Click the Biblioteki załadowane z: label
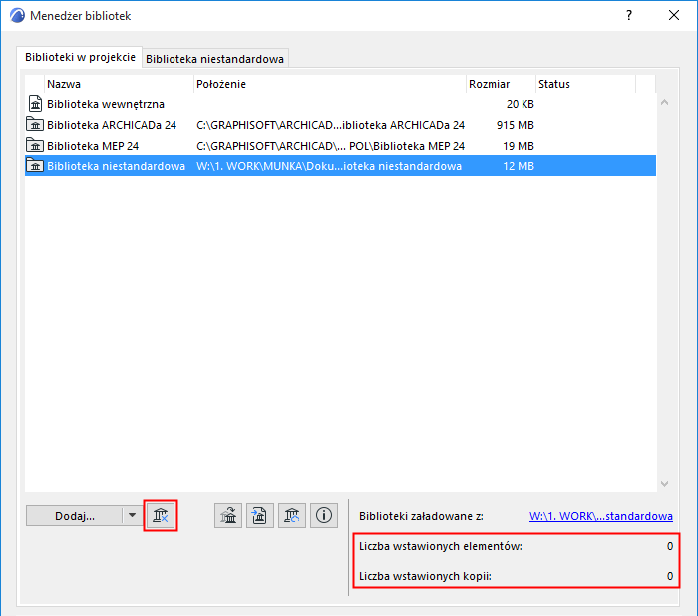 (x=421, y=516)
